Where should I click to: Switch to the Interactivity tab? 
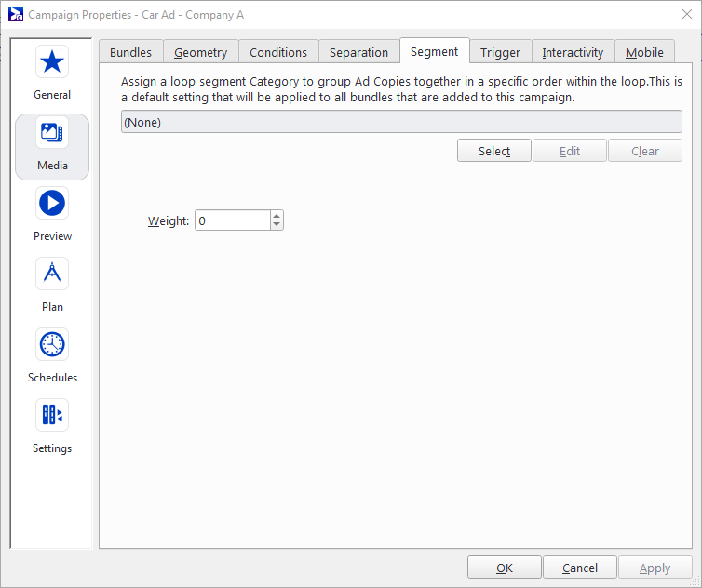(573, 52)
